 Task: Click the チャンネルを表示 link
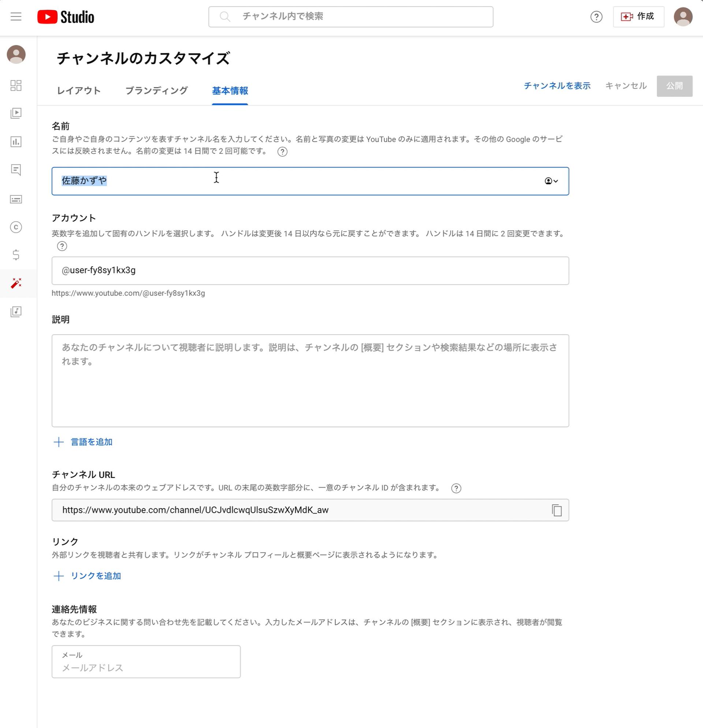[x=557, y=85]
